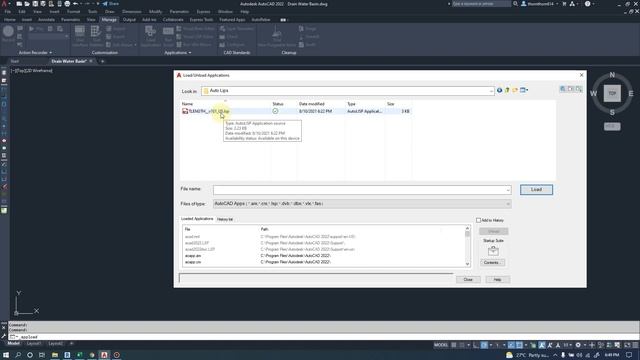640x360 pixels.
Task: Open the Draw menu
Action: coord(110,12)
